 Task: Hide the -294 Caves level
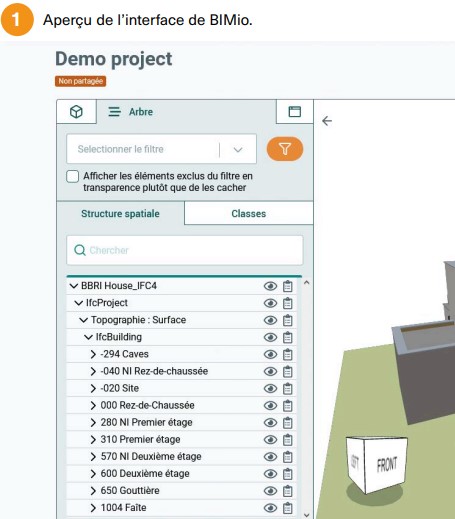tap(270, 354)
